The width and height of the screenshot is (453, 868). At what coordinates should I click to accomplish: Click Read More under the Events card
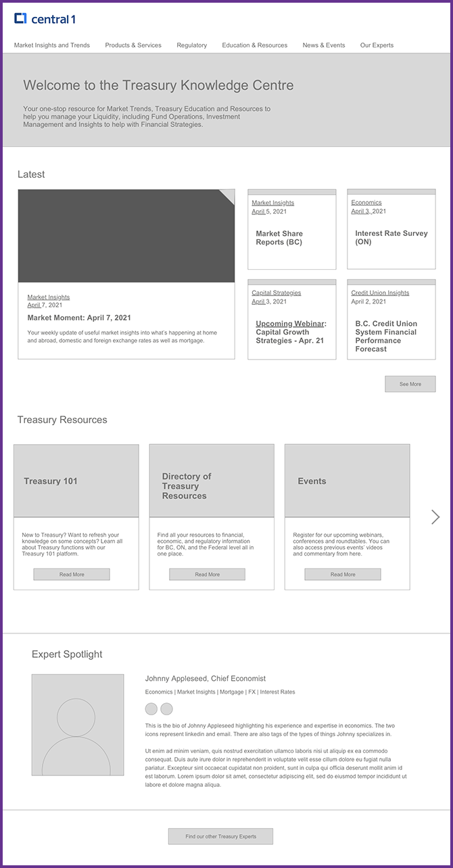(x=343, y=575)
